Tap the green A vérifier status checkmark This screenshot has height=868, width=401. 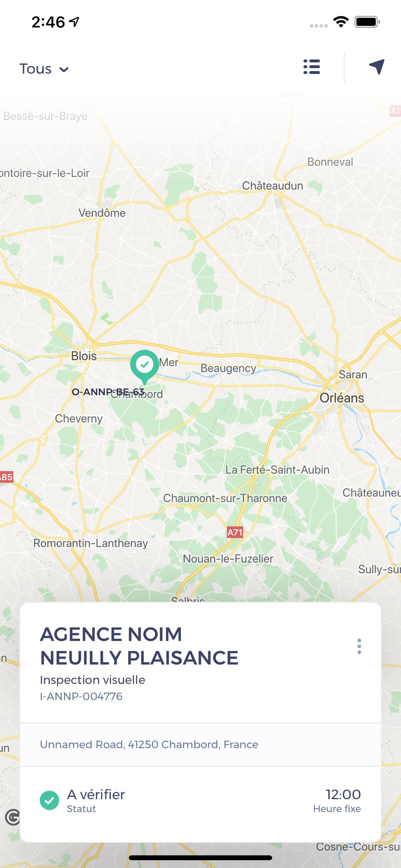[49, 800]
